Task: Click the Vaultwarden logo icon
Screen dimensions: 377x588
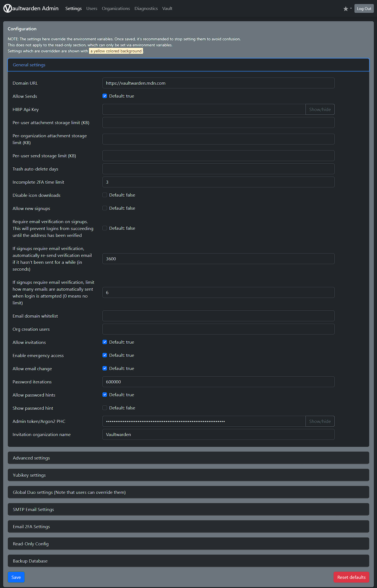Action: click(x=8, y=9)
